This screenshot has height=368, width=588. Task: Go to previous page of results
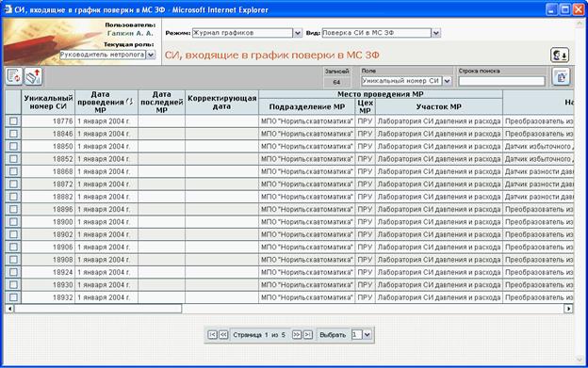[x=223, y=335]
